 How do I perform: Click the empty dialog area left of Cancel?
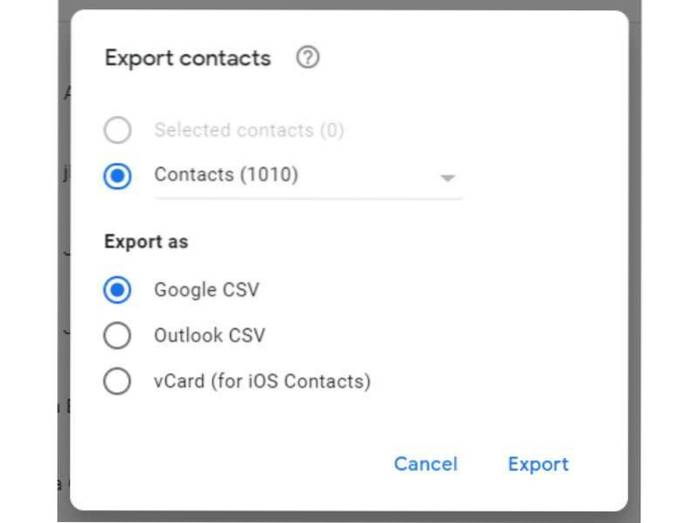pyautogui.click(x=230, y=464)
